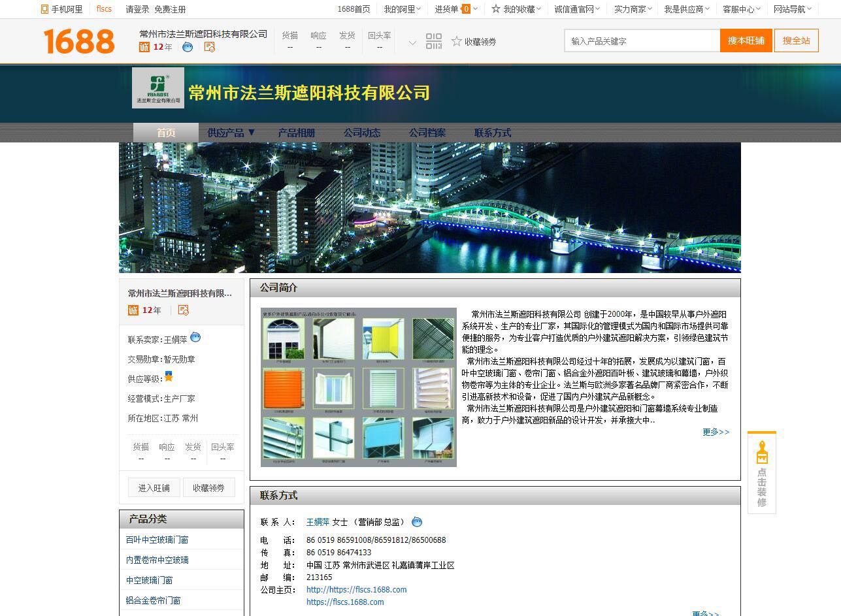Viewport: 841px width, 616px height.
Task: Open the 产品相册 navigation tab
Action: click(297, 133)
